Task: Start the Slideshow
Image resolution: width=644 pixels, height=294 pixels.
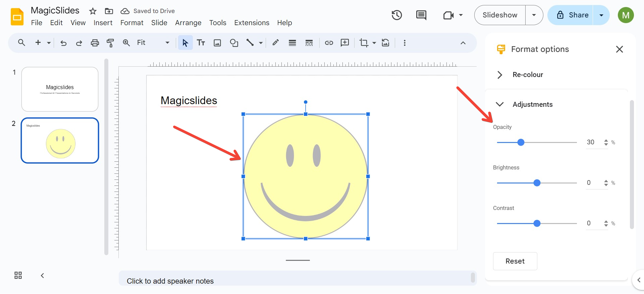Action: point(500,15)
